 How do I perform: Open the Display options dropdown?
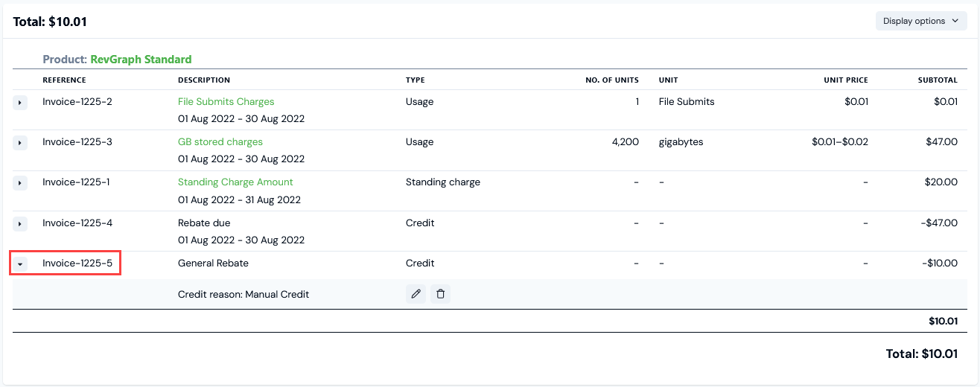click(x=920, y=21)
